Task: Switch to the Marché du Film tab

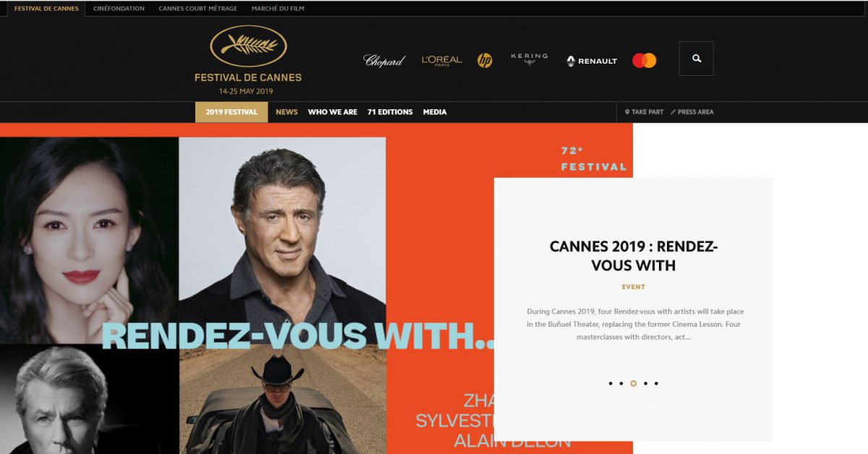Action: pyautogui.click(x=278, y=9)
